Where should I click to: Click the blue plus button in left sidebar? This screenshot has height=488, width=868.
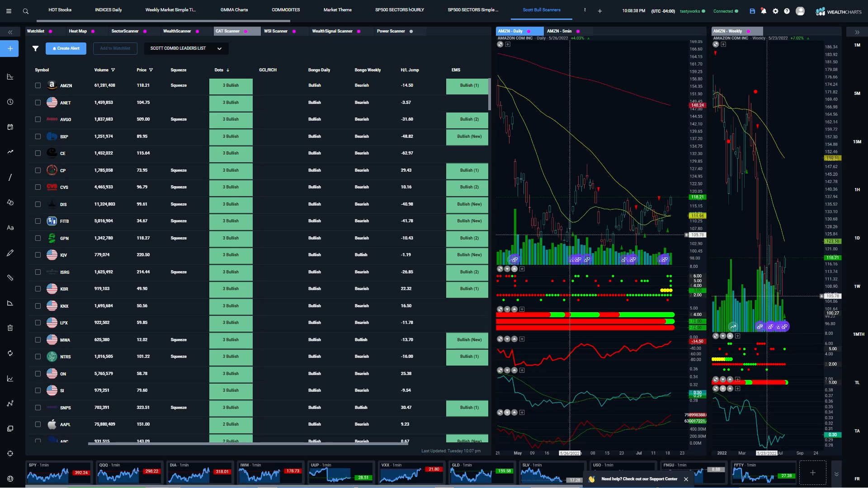click(9, 48)
